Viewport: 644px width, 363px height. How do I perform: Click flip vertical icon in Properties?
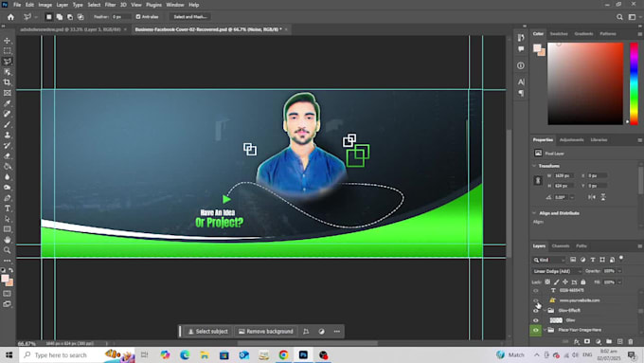603,197
